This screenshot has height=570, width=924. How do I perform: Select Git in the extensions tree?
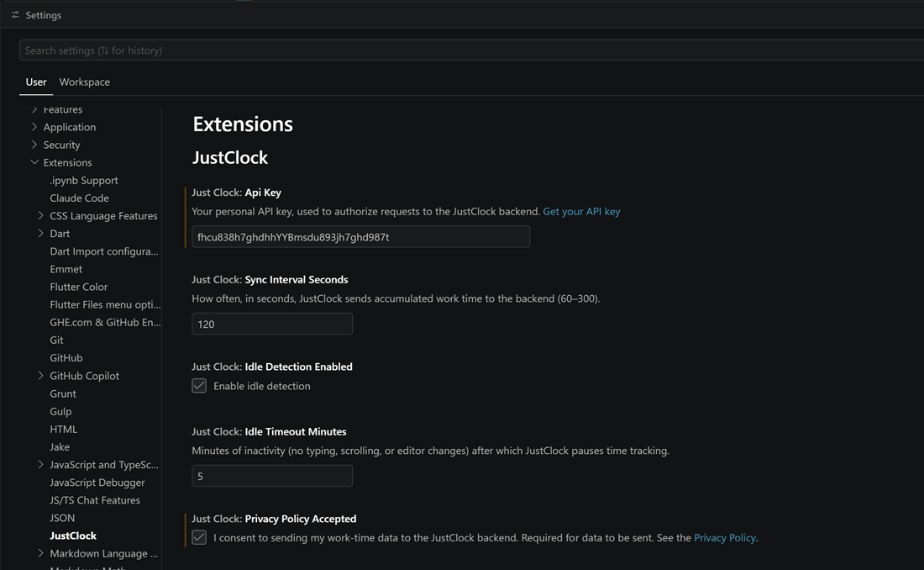[x=56, y=340]
